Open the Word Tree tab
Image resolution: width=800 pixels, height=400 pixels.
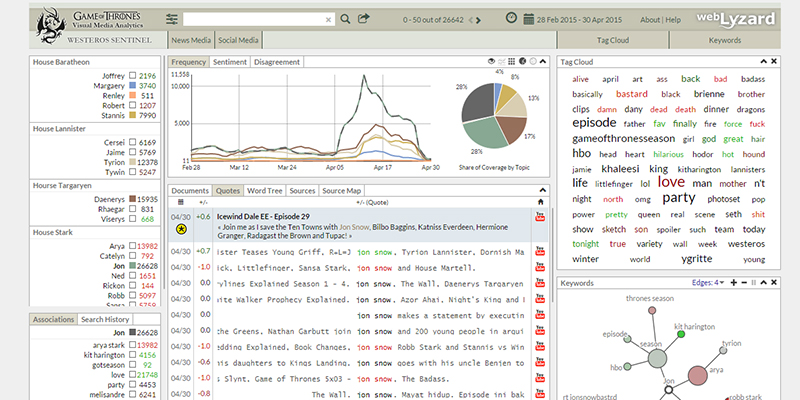pos(264,190)
